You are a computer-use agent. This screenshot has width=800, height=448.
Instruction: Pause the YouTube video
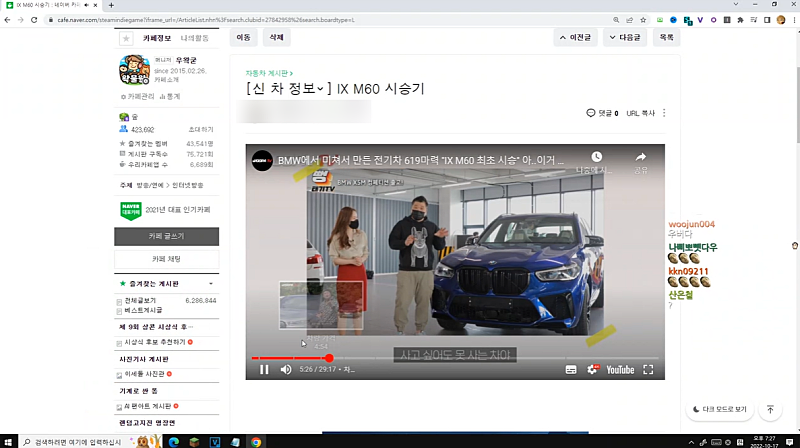[264, 369]
